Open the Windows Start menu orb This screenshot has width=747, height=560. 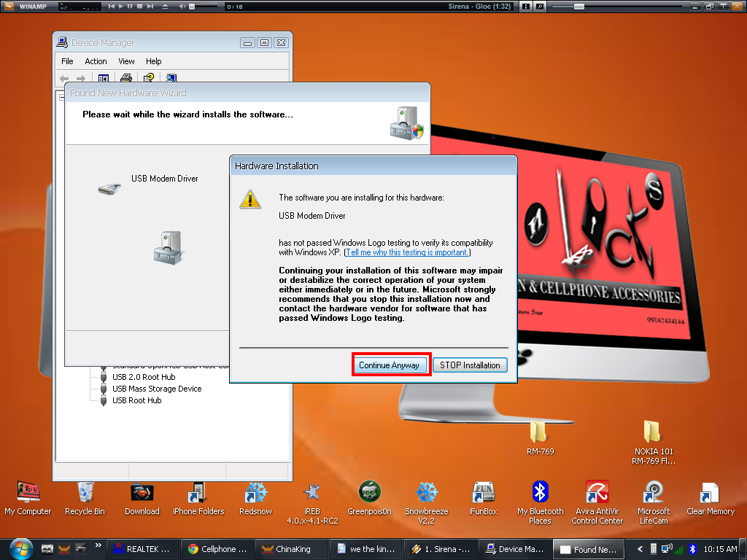21,548
